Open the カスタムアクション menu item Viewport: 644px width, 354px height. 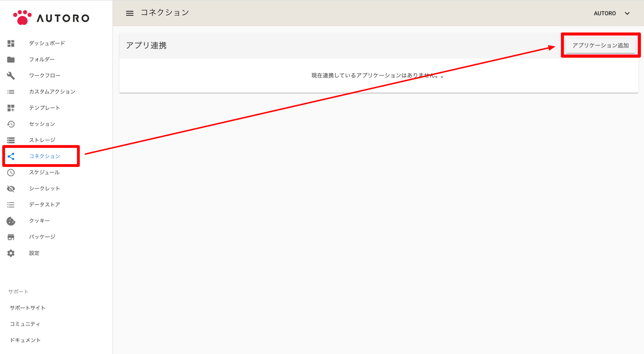52,92
